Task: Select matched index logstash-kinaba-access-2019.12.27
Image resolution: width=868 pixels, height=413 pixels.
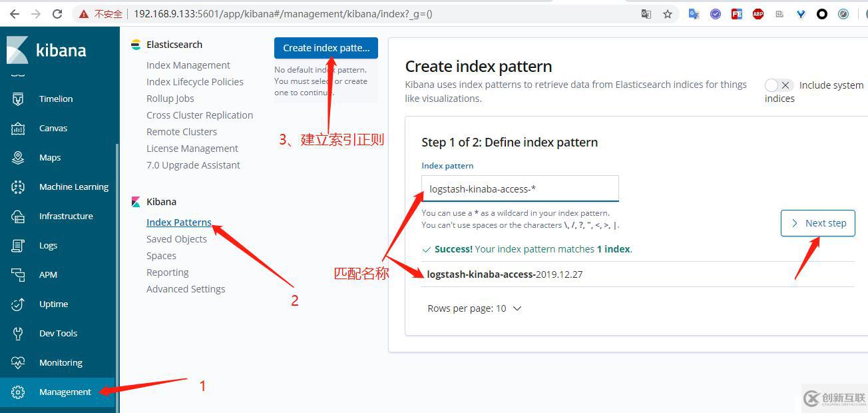Action: [x=505, y=274]
